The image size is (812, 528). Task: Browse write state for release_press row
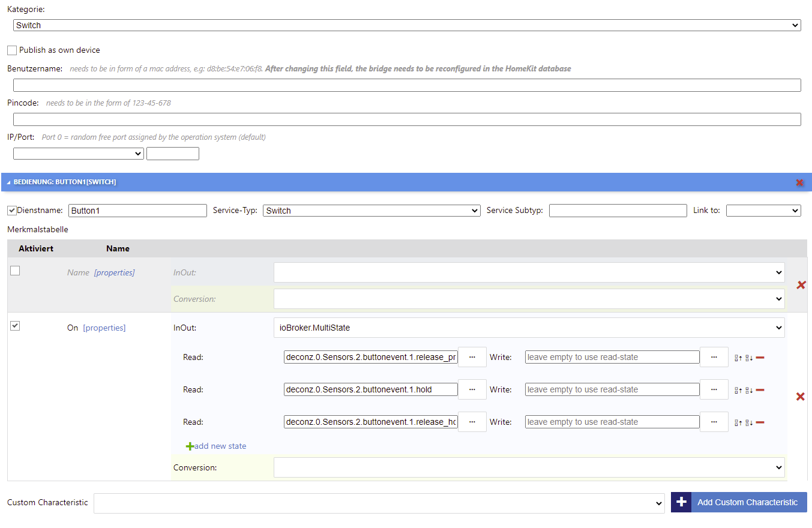coord(714,357)
